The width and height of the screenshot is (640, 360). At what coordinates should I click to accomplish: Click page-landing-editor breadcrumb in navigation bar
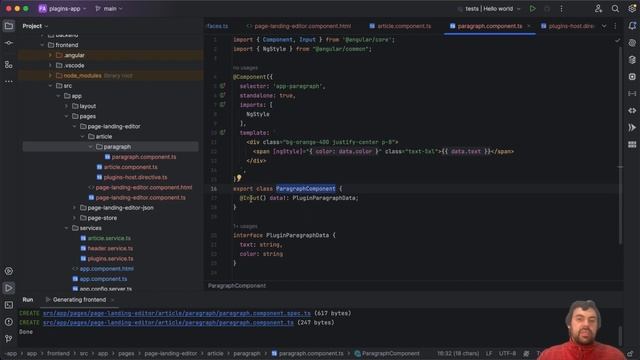[171, 353]
